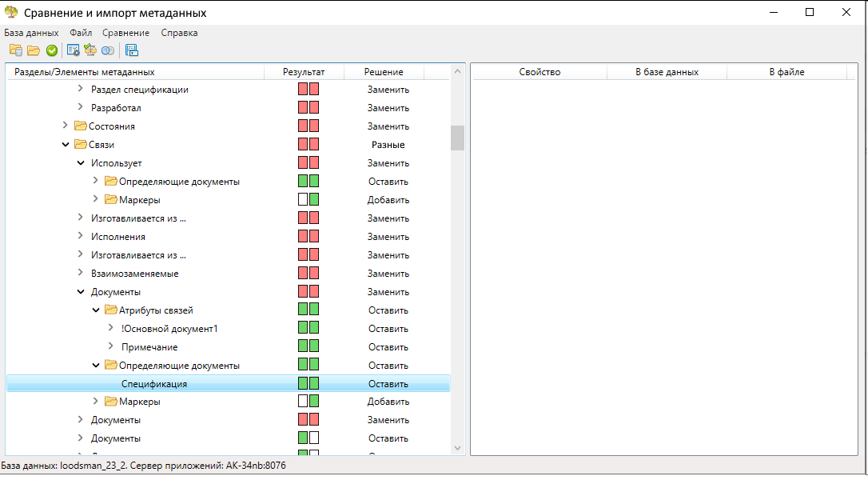This screenshot has height=480, width=868.
Task: Expand the Примечание tree node
Action: (x=111, y=347)
